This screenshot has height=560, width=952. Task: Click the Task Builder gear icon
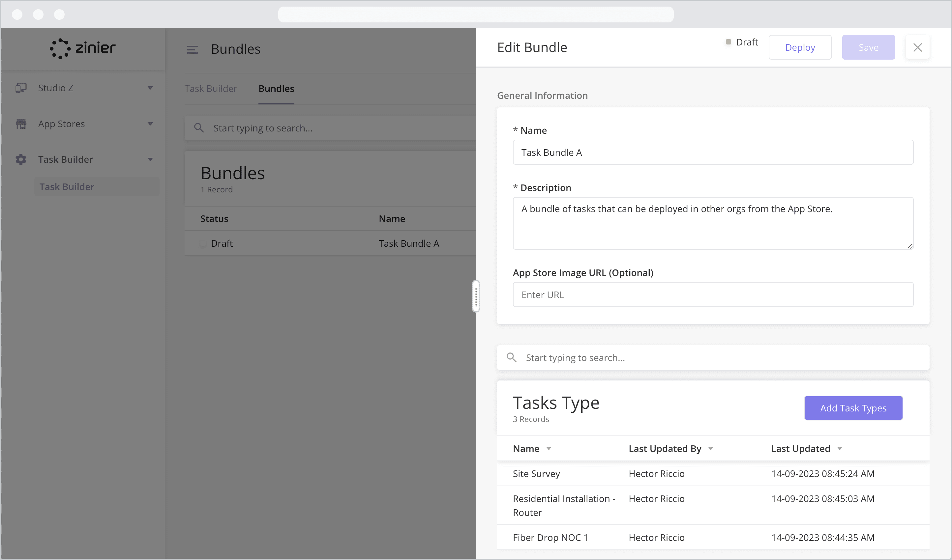coord(21,159)
